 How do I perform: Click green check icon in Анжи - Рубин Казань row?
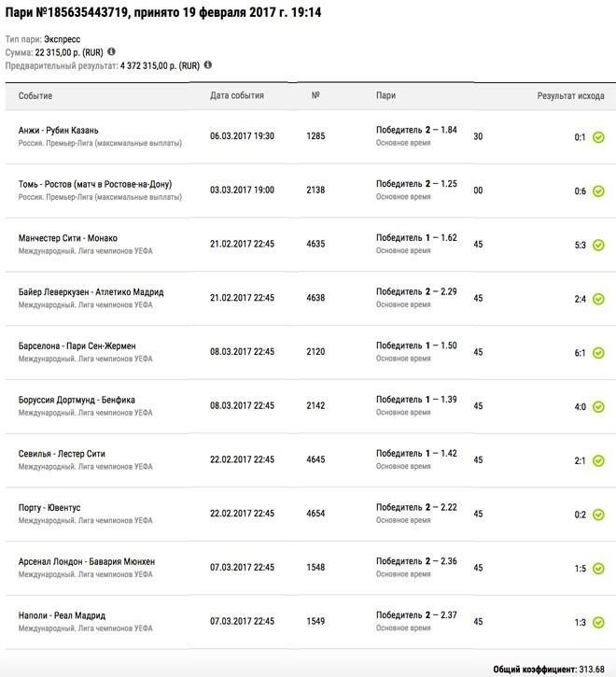coord(598,137)
